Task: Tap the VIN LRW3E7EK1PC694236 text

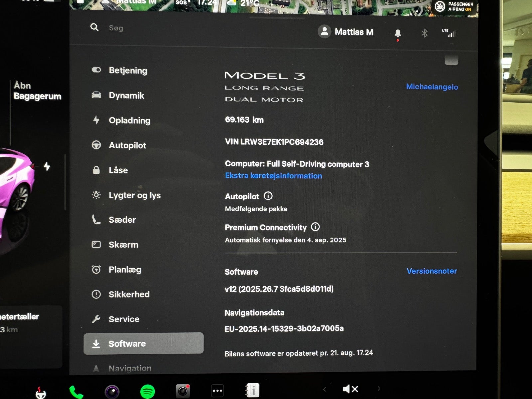Action: pyautogui.click(x=274, y=142)
